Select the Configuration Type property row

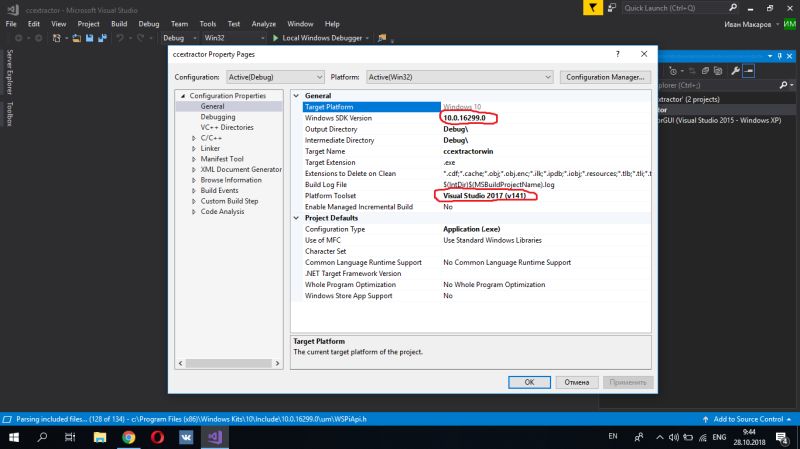(x=471, y=229)
